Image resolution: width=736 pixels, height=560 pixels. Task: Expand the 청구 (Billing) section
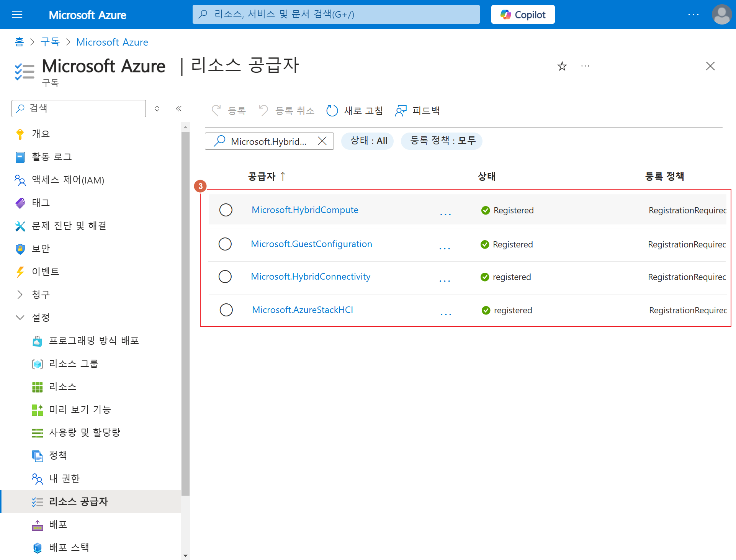point(20,294)
